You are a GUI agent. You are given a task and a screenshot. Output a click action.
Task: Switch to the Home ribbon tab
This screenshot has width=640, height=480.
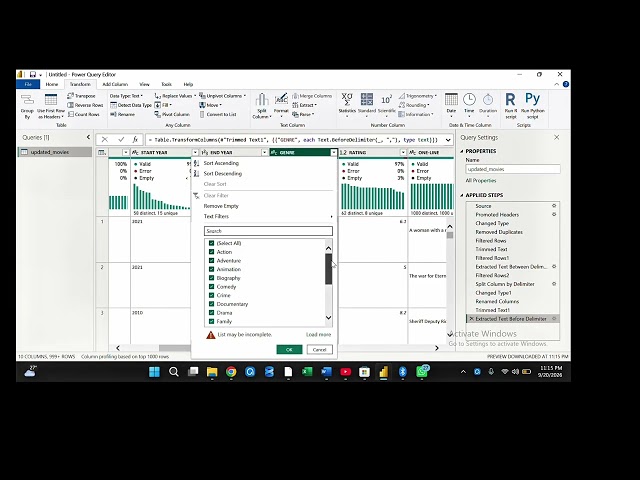point(52,84)
